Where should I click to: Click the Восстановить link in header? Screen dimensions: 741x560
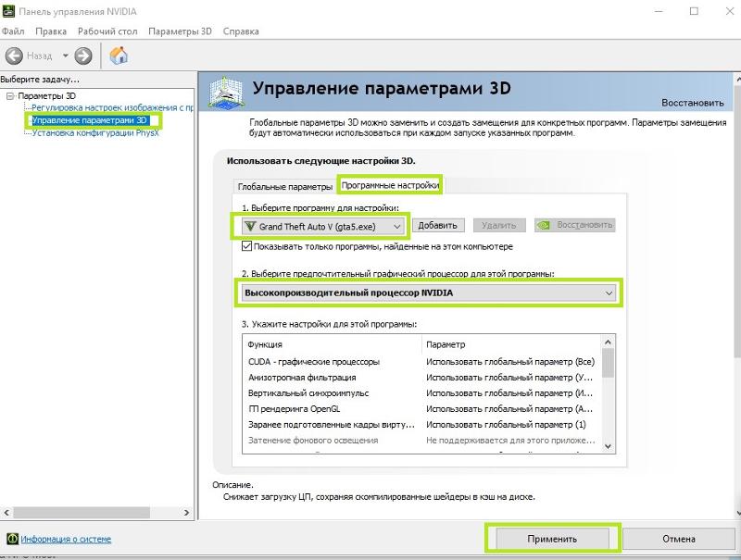[x=692, y=103]
